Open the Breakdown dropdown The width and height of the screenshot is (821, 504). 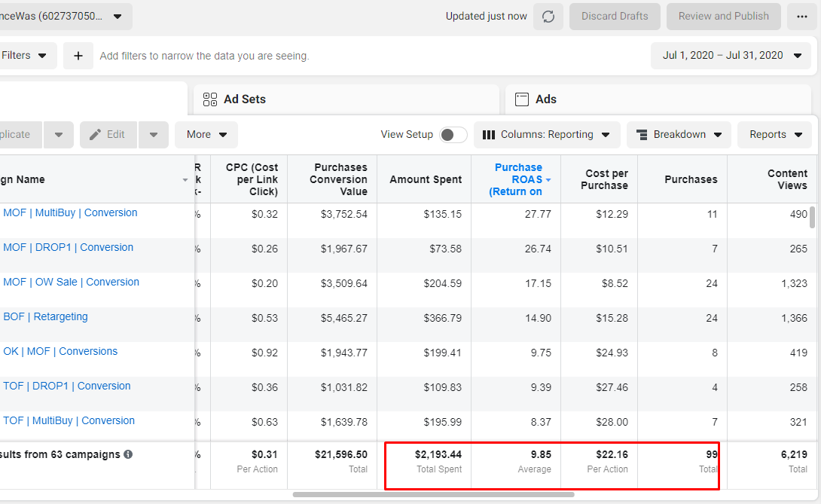(679, 135)
